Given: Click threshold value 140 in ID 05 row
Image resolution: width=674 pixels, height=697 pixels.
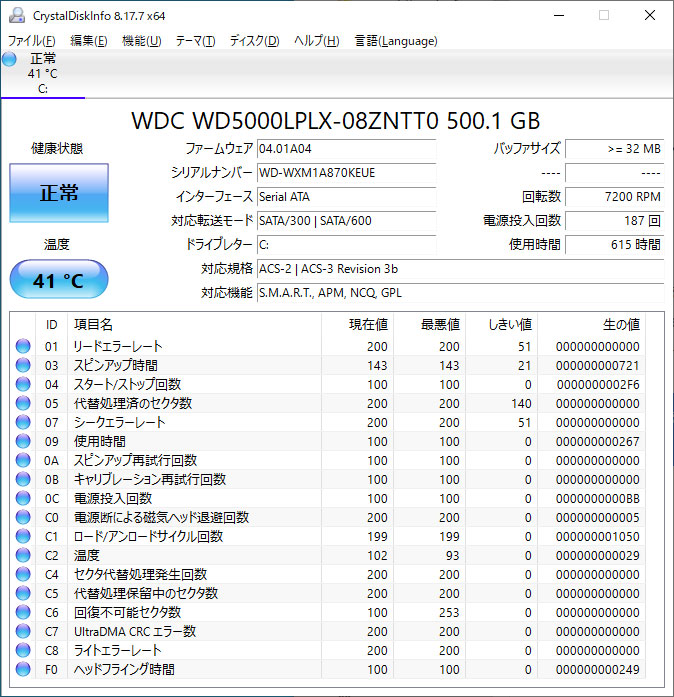Looking at the screenshot, I should point(521,404).
